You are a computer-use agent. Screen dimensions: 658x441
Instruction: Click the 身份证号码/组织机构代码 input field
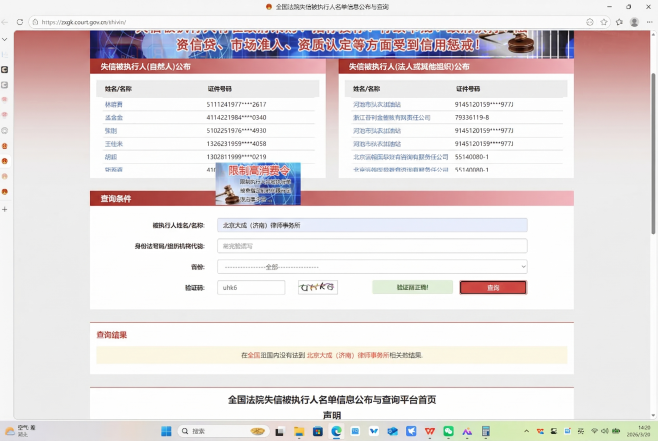[x=372, y=246]
